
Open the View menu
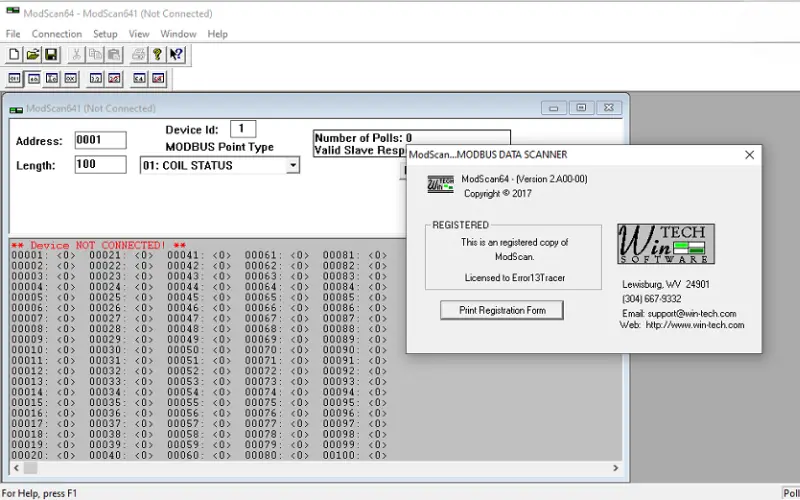tap(139, 34)
